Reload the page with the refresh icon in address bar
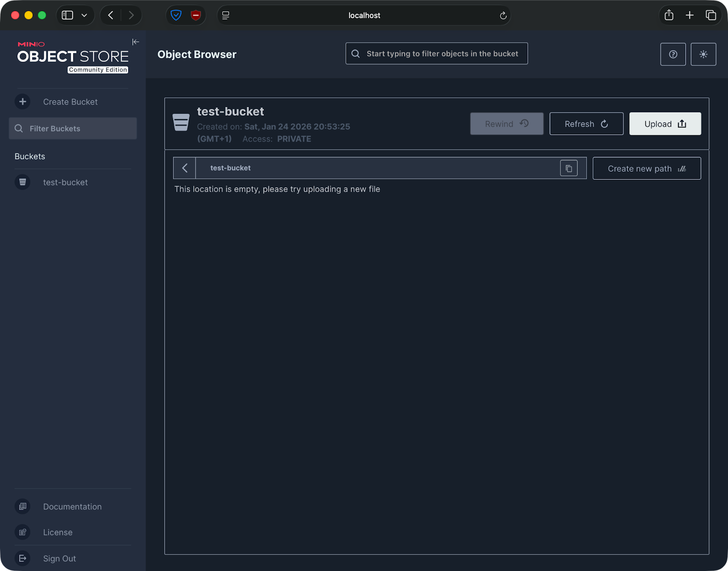The image size is (728, 571). click(503, 15)
